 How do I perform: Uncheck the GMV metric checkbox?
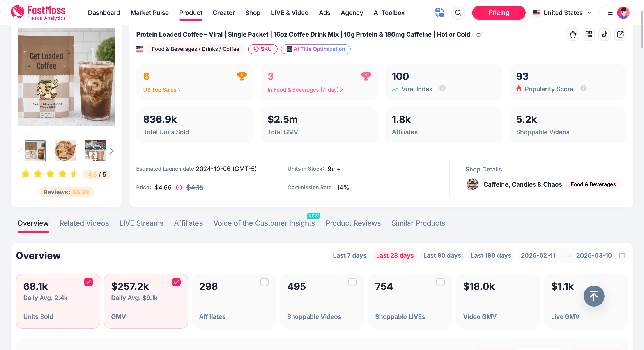click(176, 282)
